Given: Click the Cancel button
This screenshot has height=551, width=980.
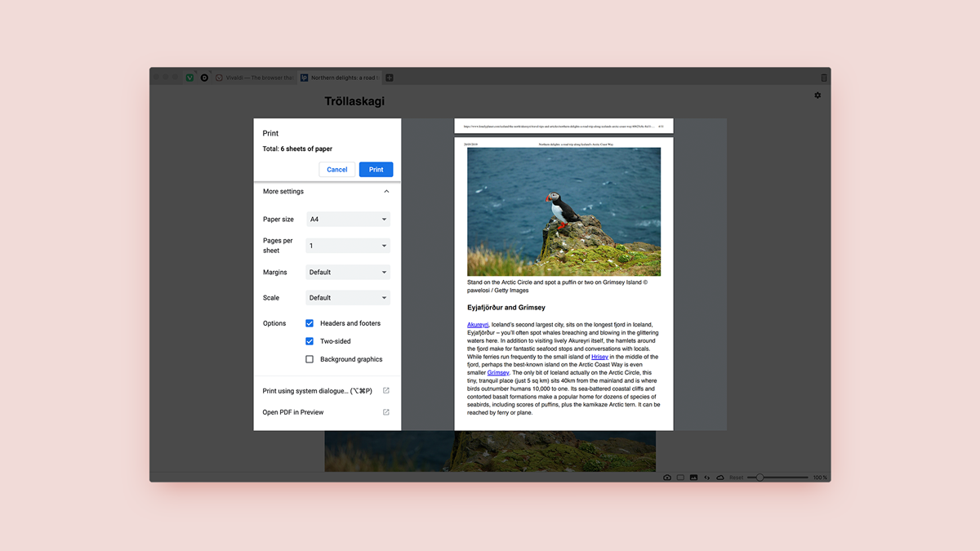Looking at the screenshot, I should (x=337, y=170).
